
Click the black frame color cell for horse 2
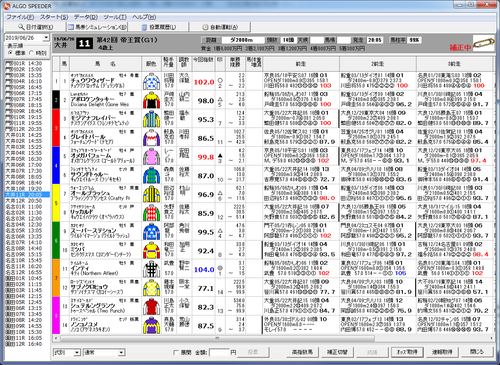56,100
